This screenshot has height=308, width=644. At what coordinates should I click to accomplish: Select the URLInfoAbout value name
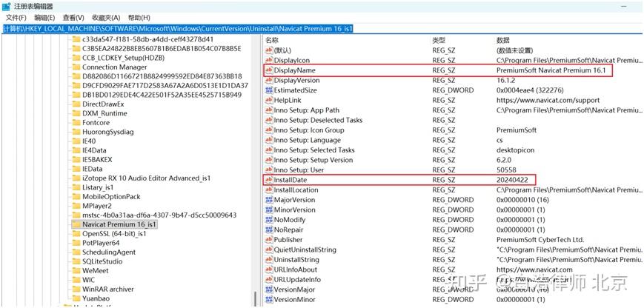[x=295, y=269]
